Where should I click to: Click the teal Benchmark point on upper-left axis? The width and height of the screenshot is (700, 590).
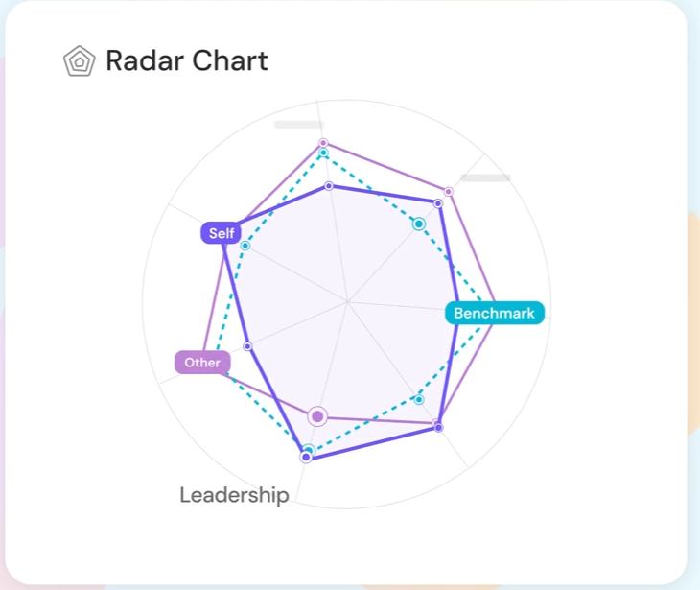[245, 247]
